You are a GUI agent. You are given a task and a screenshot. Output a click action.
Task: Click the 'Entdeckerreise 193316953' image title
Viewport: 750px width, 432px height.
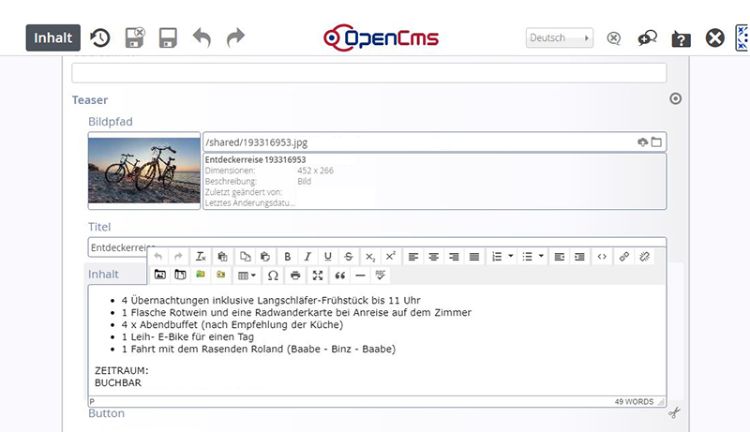point(255,160)
